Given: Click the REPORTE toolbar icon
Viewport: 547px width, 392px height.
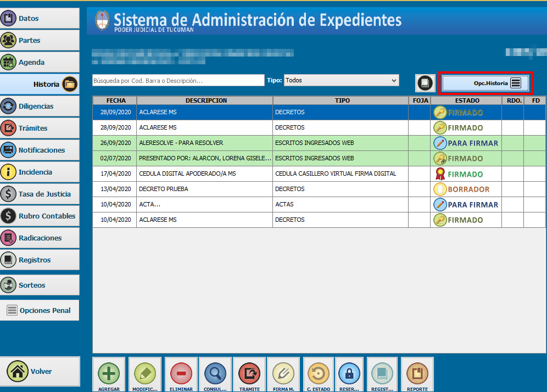Looking at the screenshot, I should [x=417, y=373].
